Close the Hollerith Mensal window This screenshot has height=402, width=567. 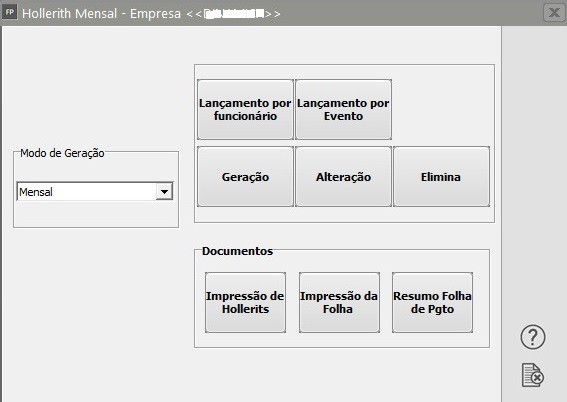coord(554,13)
